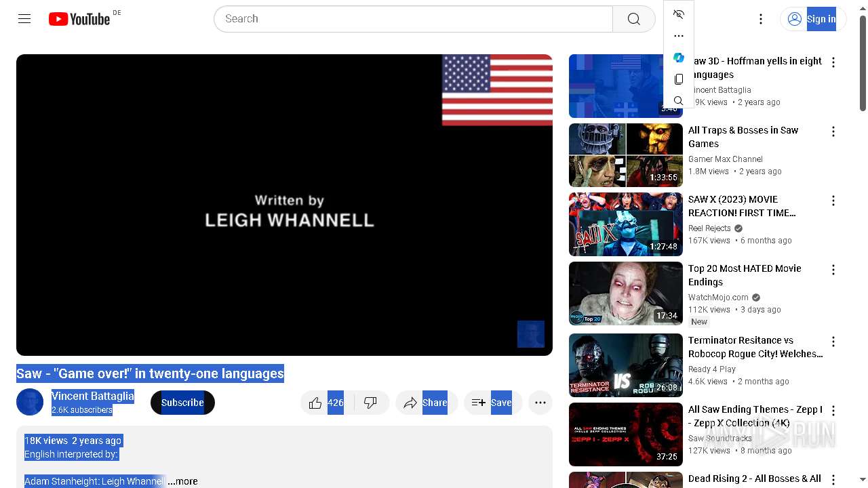Image resolution: width=868 pixels, height=488 pixels.
Task: Open SAW X (2023) MOVIE REACTION thumbnail
Action: coord(626,224)
